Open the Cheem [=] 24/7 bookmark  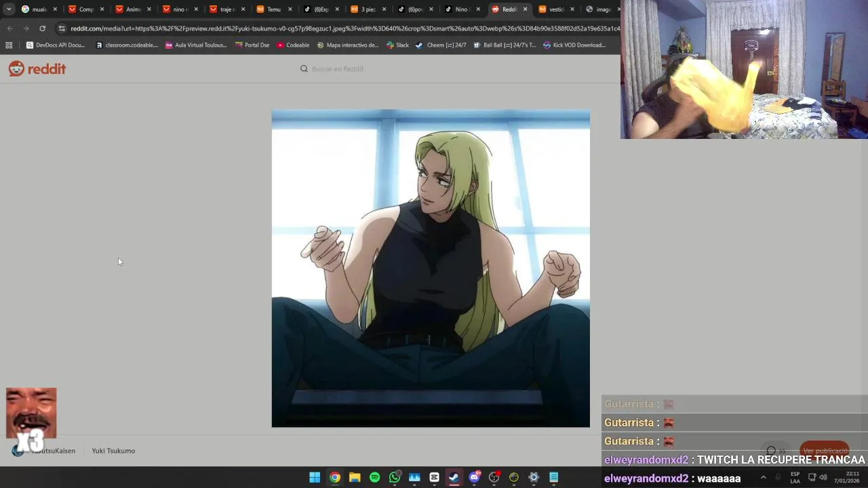click(441, 45)
